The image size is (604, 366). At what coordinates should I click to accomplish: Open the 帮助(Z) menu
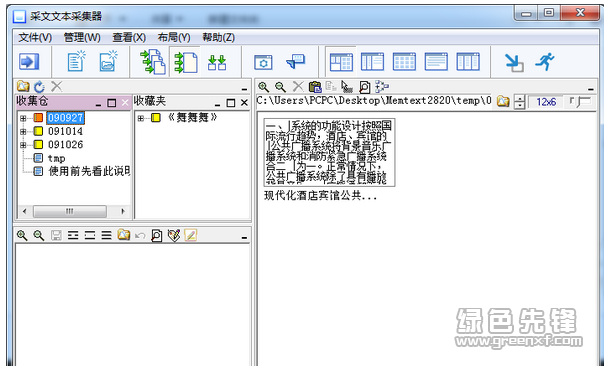tap(218, 37)
